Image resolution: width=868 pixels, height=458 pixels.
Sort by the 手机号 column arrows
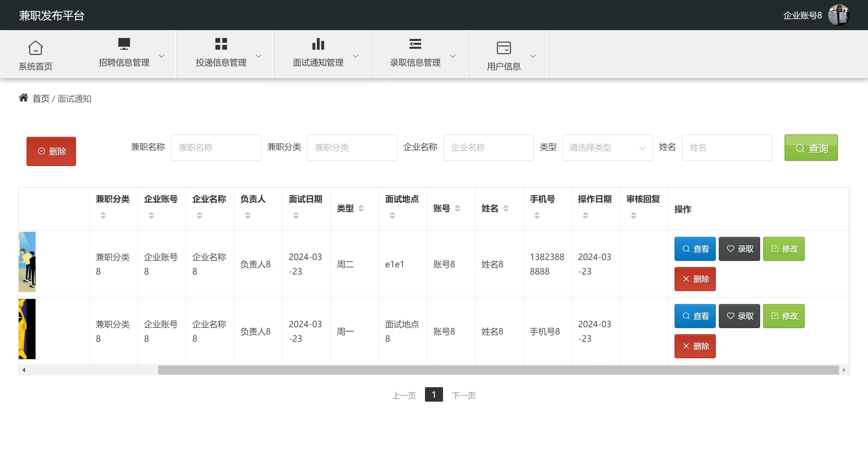[x=537, y=215]
